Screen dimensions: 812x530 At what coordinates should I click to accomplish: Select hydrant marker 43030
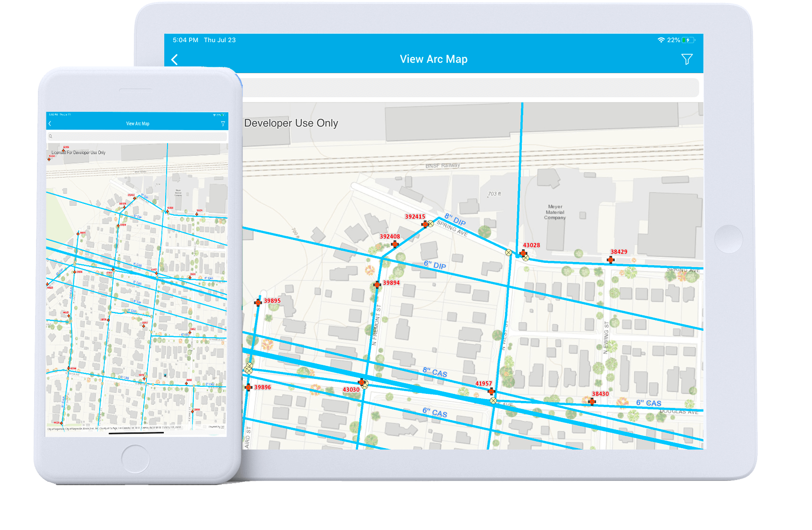pyautogui.click(x=361, y=382)
